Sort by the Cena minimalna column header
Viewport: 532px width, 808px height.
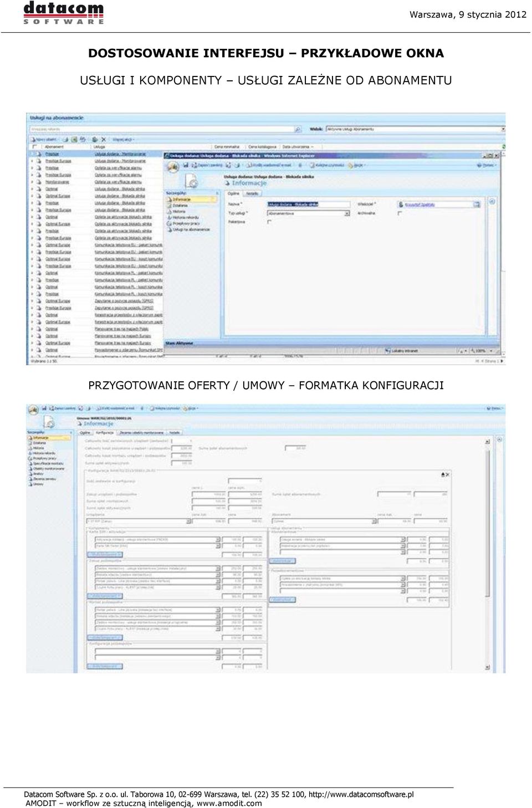coord(227,147)
